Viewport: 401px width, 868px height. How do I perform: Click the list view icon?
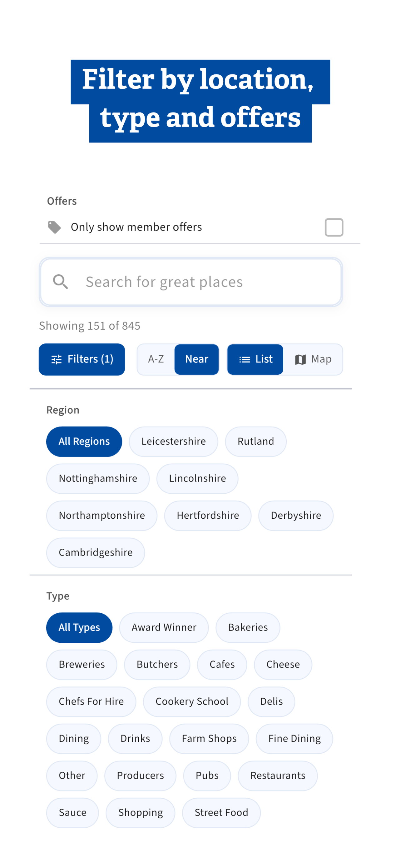[245, 360]
